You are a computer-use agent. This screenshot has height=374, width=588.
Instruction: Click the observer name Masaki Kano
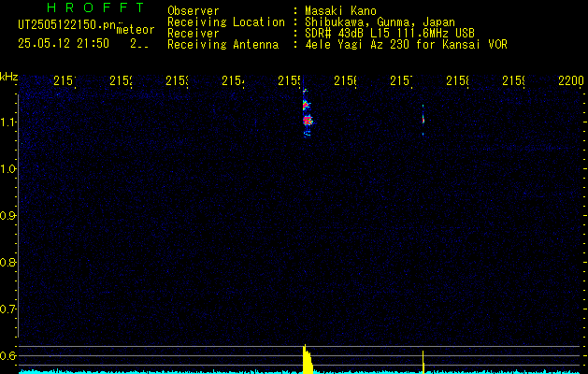[x=340, y=11]
